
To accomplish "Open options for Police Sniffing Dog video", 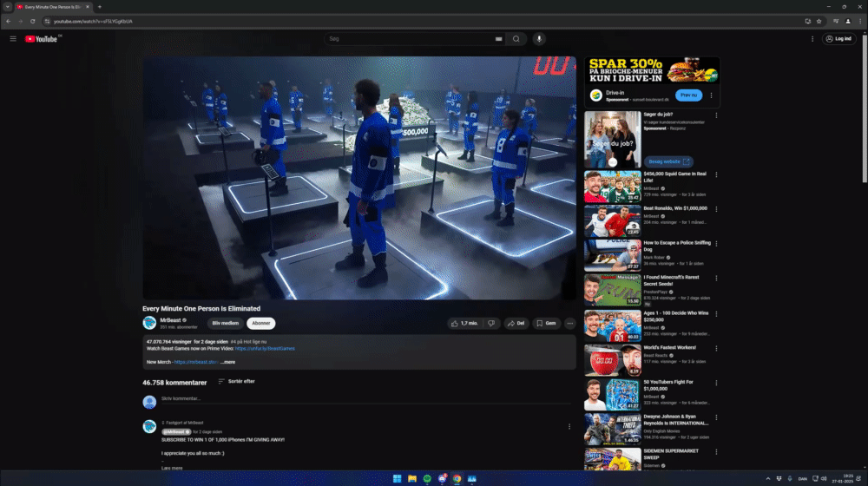I will click(x=716, y=244).
